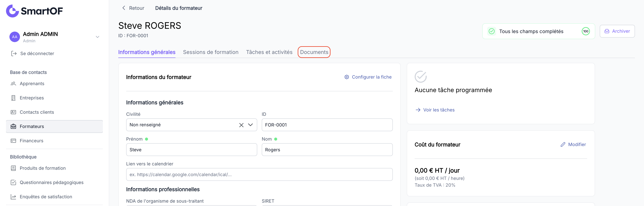Open Questionnaires pédagogiques
The height and width of the screenshot is (206, 644).
point(51,183)
